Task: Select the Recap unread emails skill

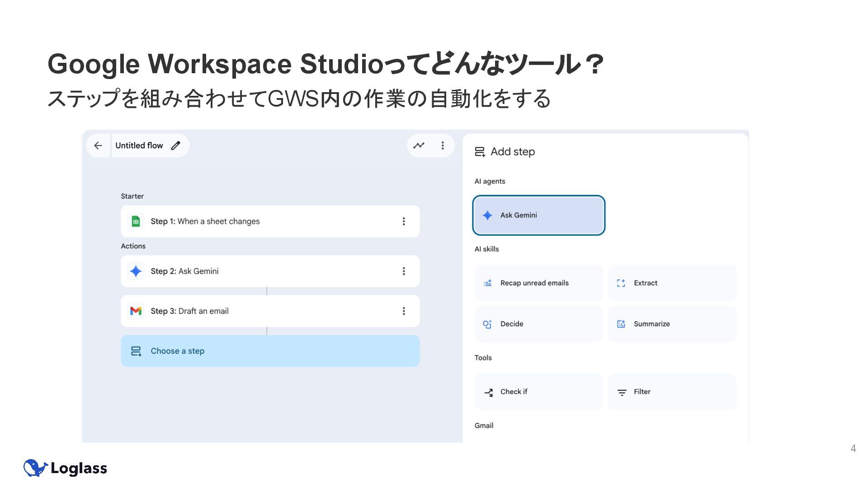Action: [538, 283]
